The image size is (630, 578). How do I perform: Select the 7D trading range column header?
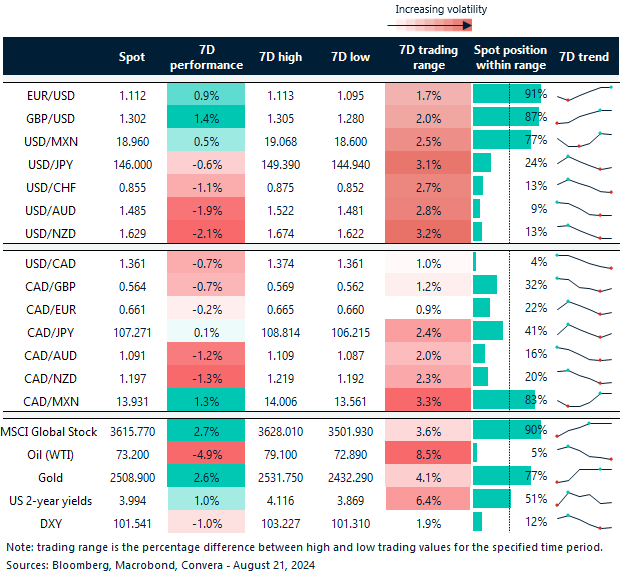[x=427, y=58]
